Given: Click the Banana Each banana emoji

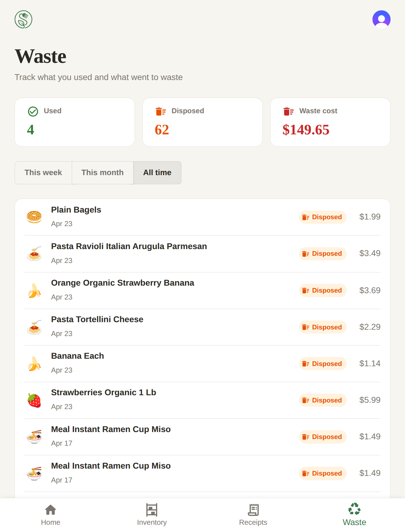Looking at the screenshot, I should pos(34,364).
